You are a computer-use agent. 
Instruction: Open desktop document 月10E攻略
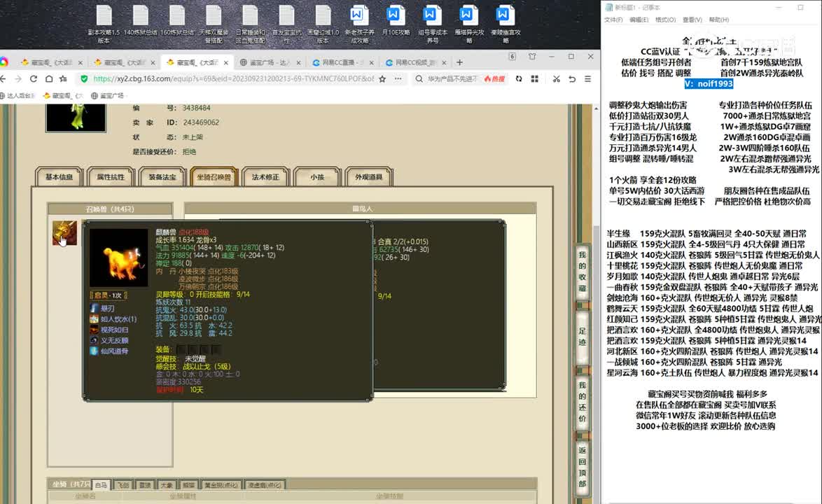point(396,21)
